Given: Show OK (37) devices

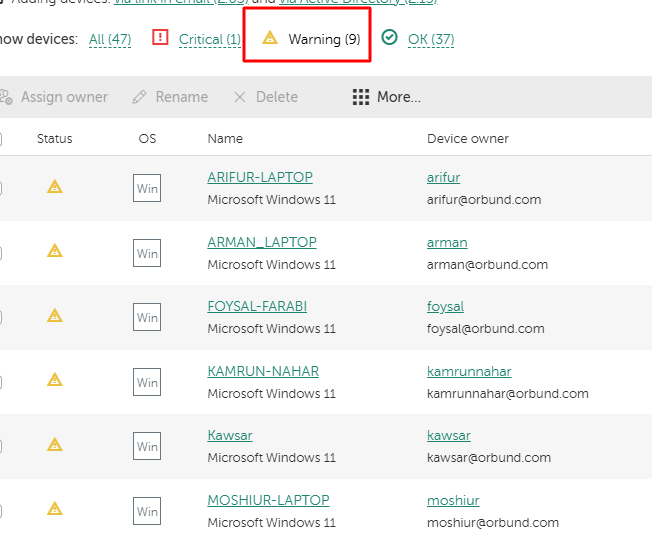Looking at the screenshot, I should click(431, 39).
